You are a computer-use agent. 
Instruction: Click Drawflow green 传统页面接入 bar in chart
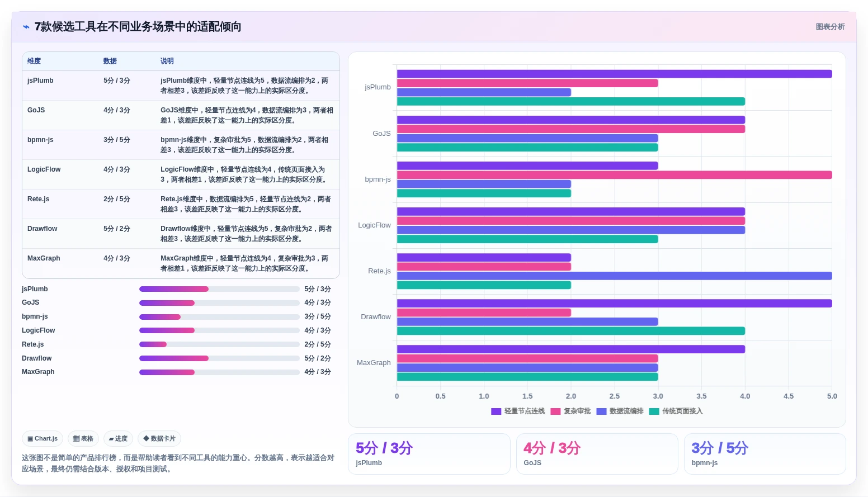[x=571, y=331]
